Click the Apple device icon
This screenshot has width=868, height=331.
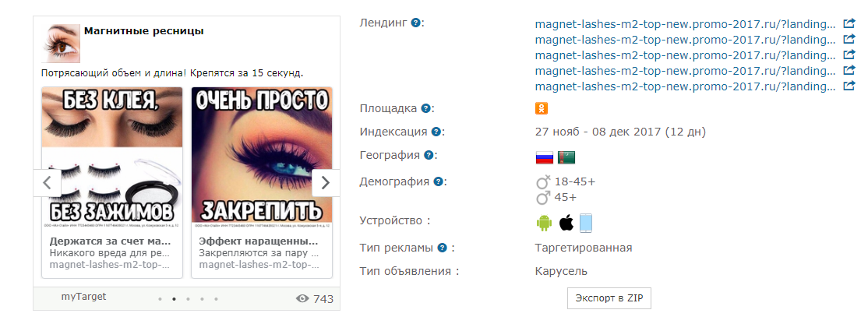coord(566,223)
